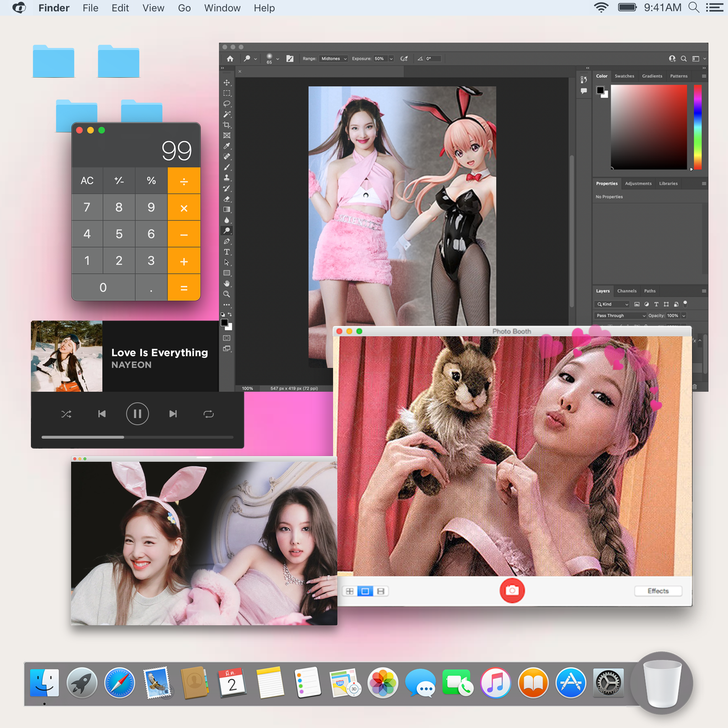Open the Range Midtones dropdown

click(333, 58)
